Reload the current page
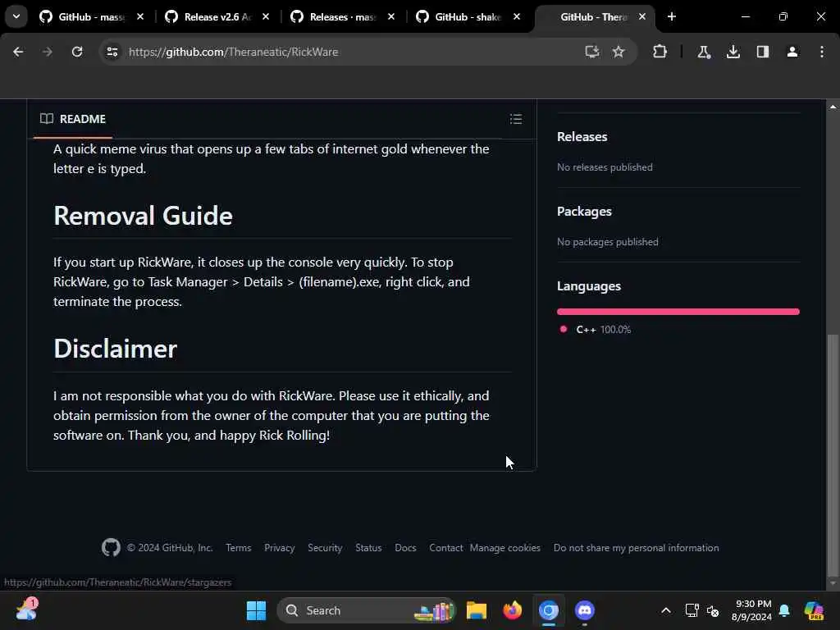The height and width of the screenshot is (630, 840). pyautogui.click(x=77, y=52)
